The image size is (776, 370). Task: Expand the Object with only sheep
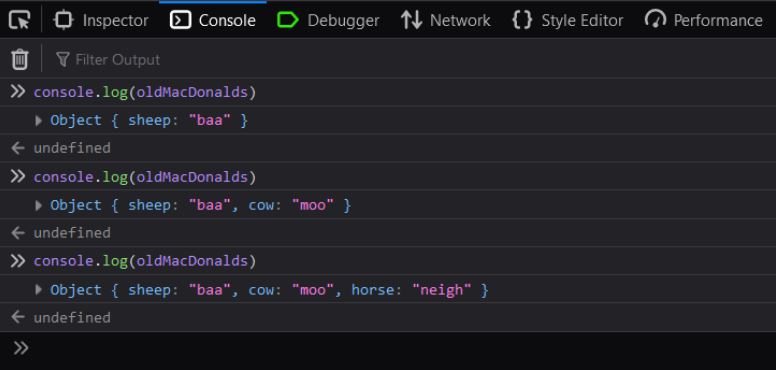point(39,120)
